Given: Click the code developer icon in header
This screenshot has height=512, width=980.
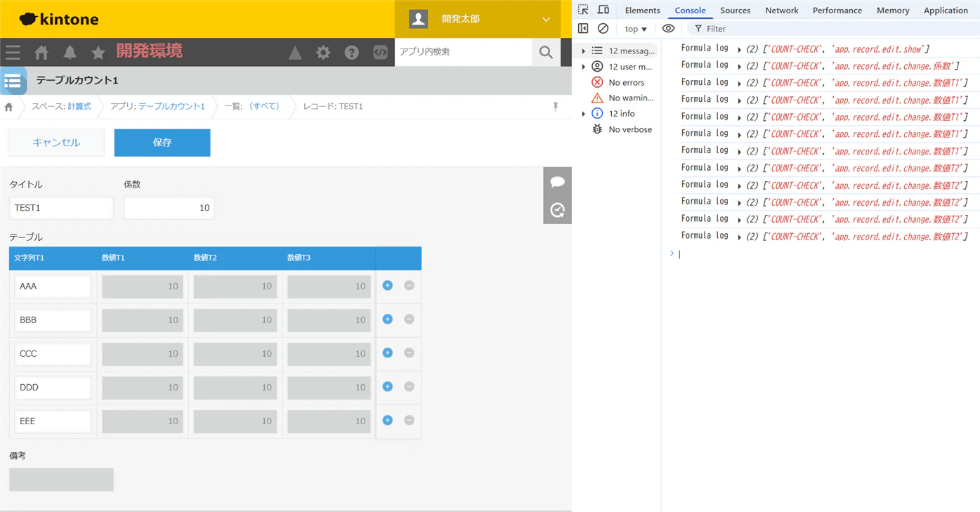Looking at the screenshot, I should point(380,53).
